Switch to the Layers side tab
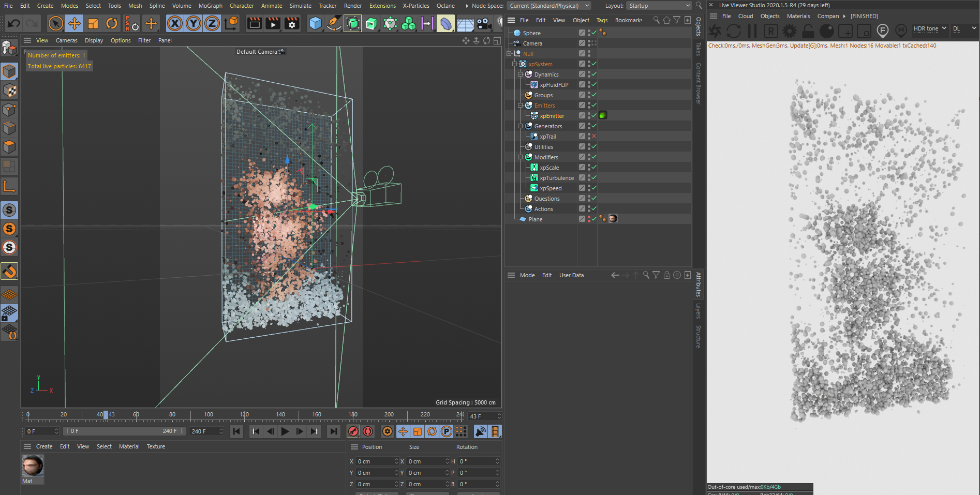 point(698,311)
